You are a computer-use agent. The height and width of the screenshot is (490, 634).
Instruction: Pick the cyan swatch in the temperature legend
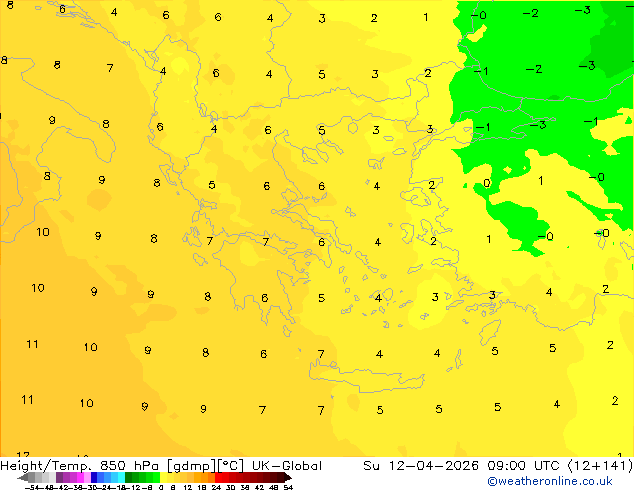click(x=121, y=477)
